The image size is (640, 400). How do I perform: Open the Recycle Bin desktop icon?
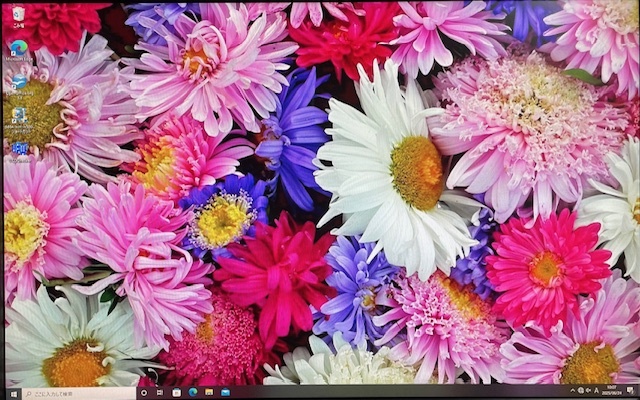tap(18, 16)
